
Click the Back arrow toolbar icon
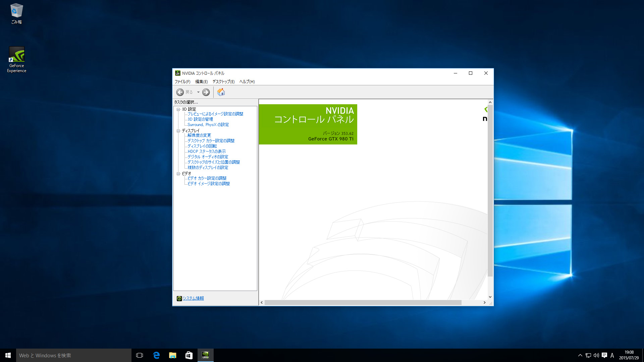click(x=180, y=92)
